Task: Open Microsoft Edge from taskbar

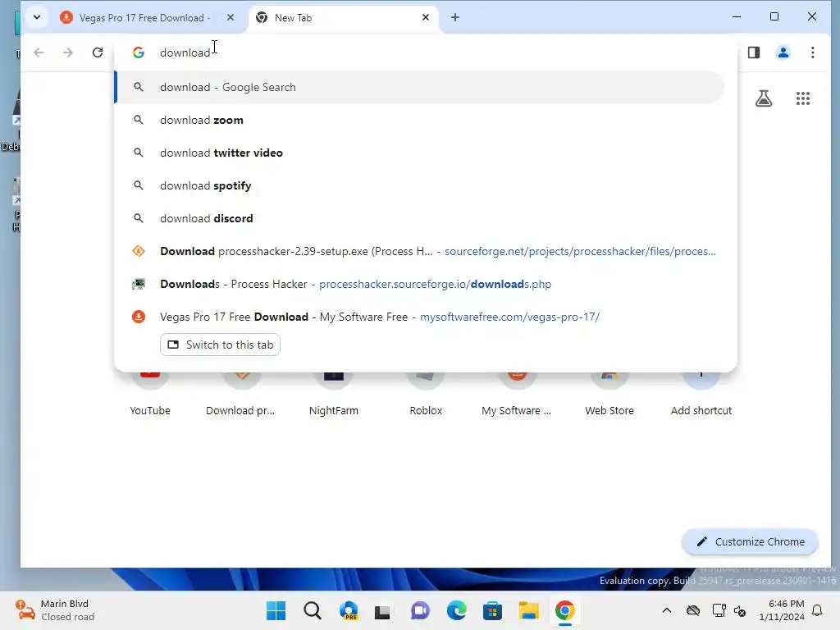Action: point(456,610)
